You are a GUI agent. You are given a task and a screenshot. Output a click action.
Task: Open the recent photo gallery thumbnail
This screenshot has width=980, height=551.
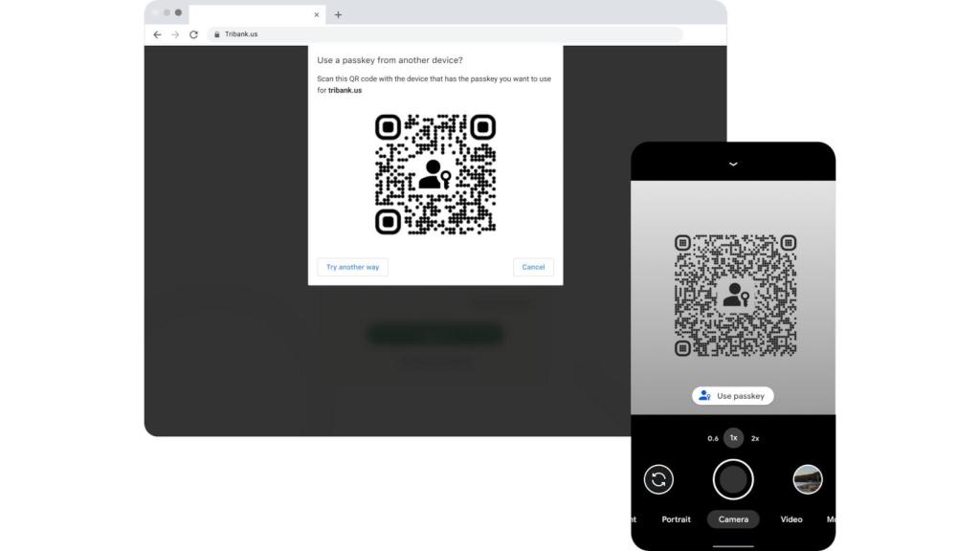pyautogui.click(x=807, y=479)
